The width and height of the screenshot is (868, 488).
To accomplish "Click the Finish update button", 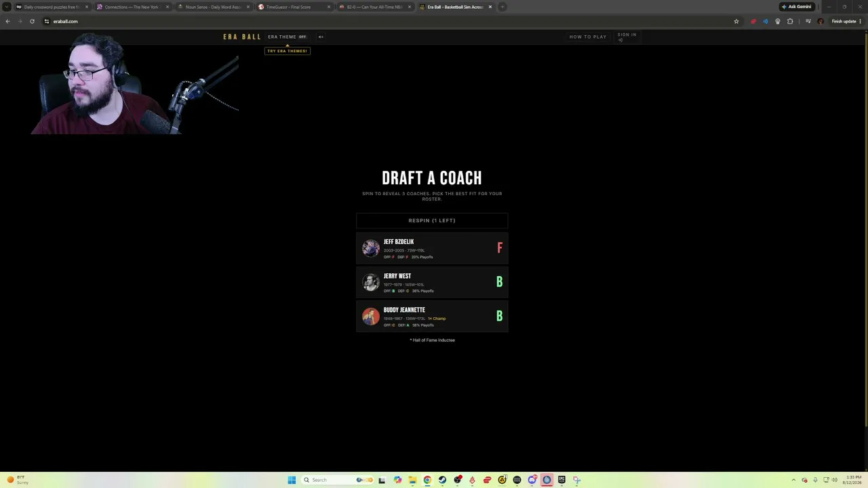I will [x=846, y=21].
